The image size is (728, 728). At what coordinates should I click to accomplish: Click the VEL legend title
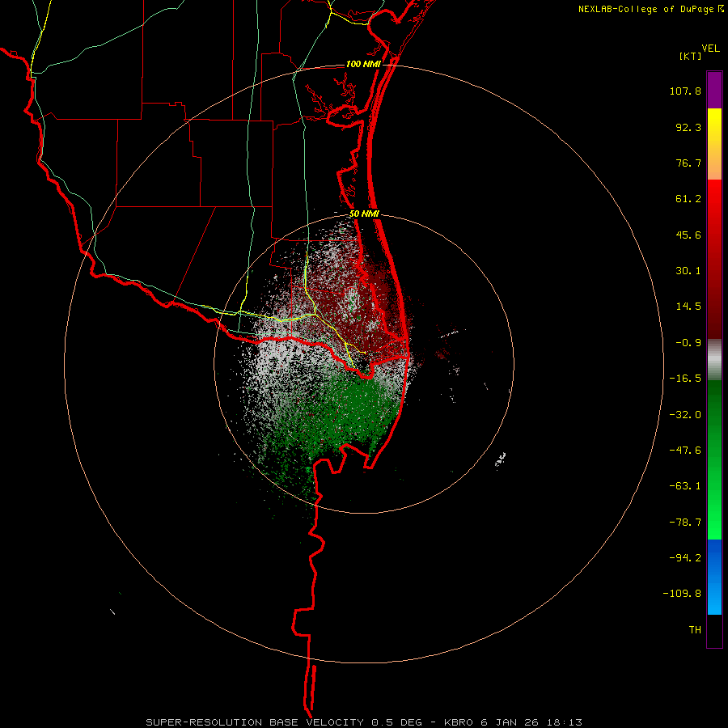(x=710, y=48)
